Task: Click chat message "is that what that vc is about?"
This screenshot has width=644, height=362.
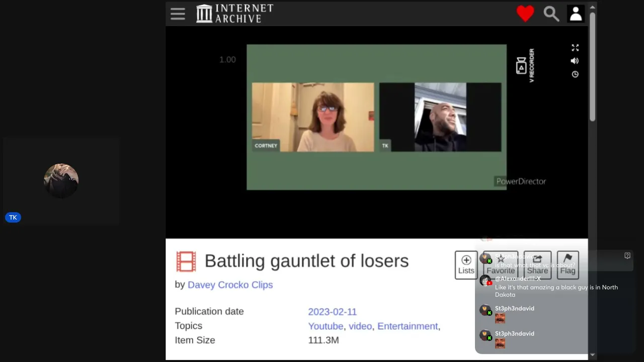Action: pyautogui.click(x=535, y=265)
